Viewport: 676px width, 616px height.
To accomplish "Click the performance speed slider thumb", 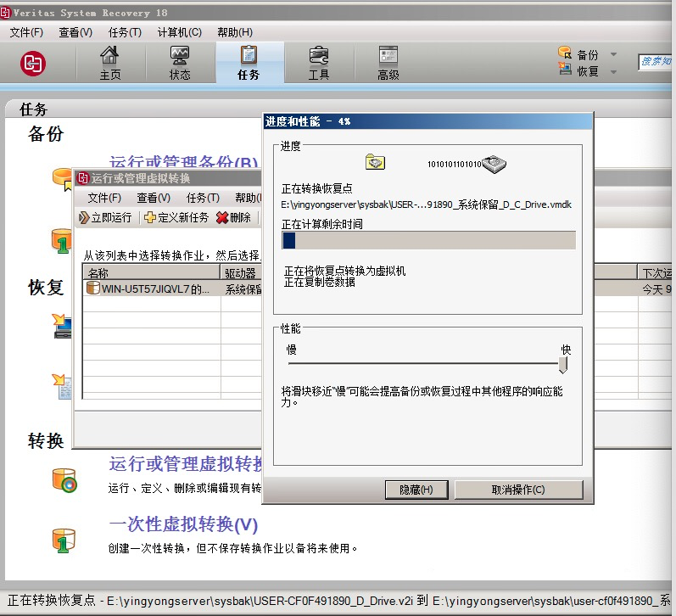I will [563, 365].
